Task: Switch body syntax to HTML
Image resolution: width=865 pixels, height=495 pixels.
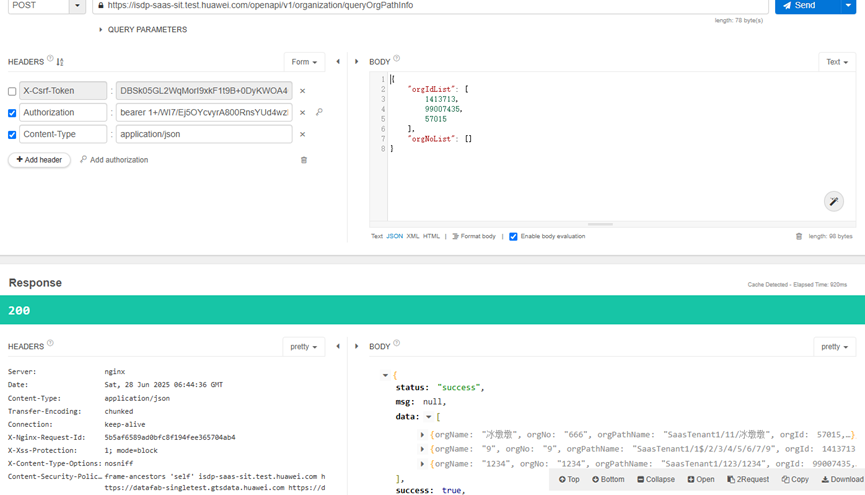Action: (431, 236)
